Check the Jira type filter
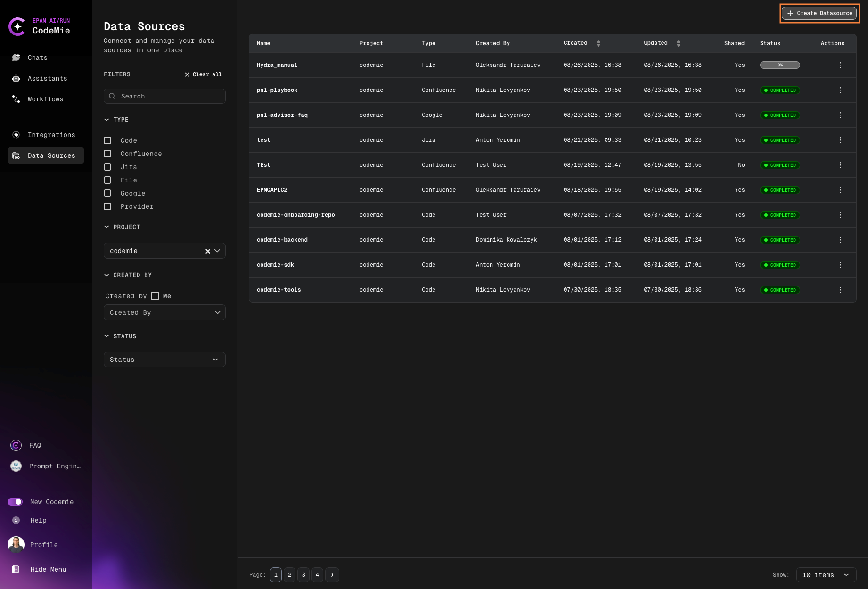This screenshot has height=589, width=868. [x=107, y=167]
